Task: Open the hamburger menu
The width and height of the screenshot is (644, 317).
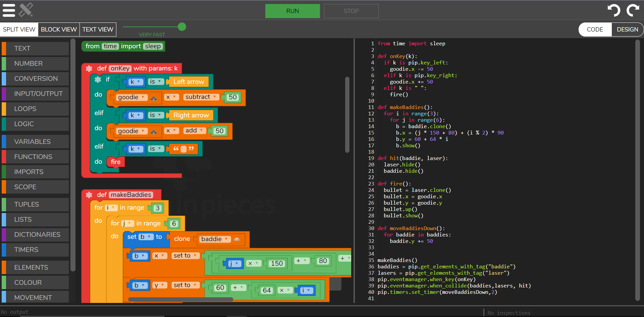Action: point(9,10)
